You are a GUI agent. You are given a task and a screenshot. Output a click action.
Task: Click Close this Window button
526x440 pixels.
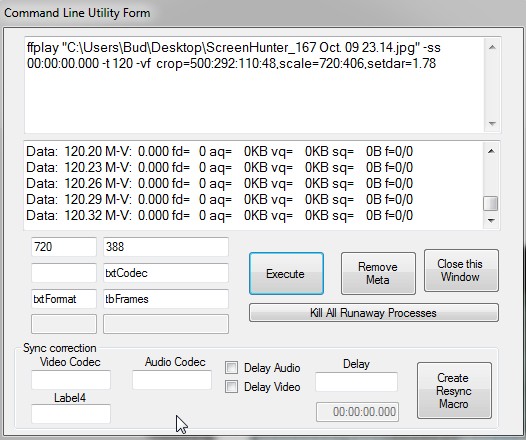click(461, 270)
